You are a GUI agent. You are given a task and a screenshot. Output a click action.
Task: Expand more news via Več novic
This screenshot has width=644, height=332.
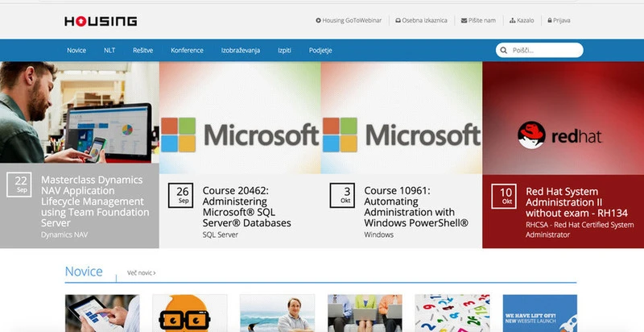141,273
